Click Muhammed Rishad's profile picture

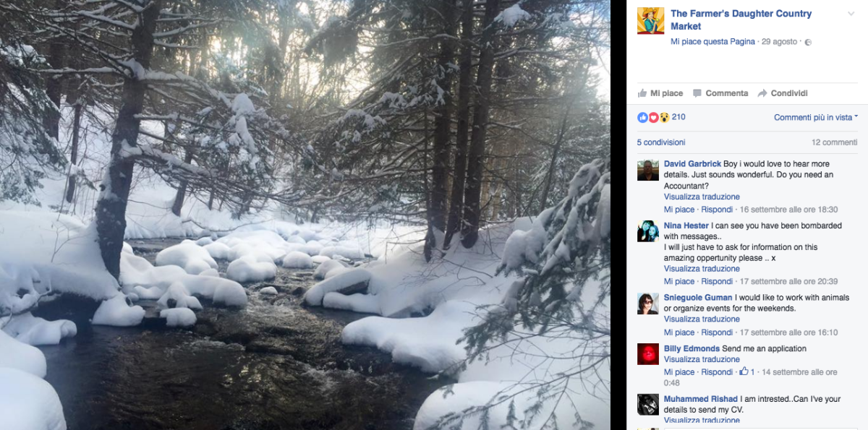[648, 405]
